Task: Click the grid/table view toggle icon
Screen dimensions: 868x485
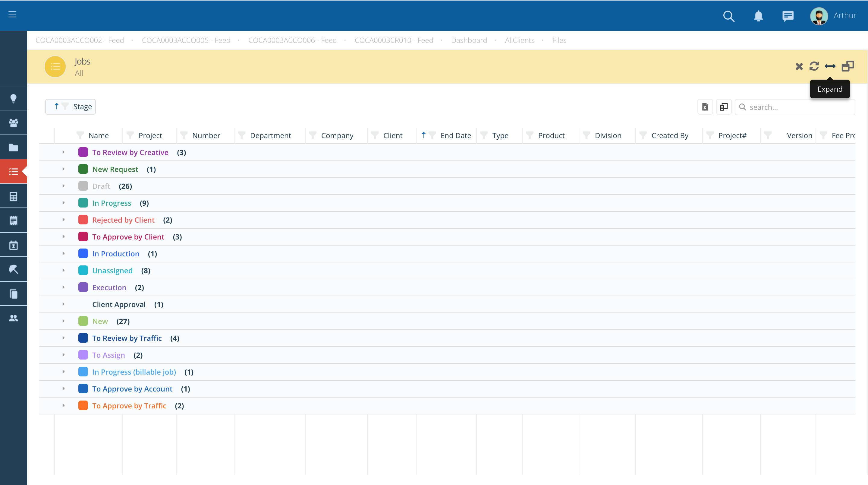Action: tap(724, 107)
